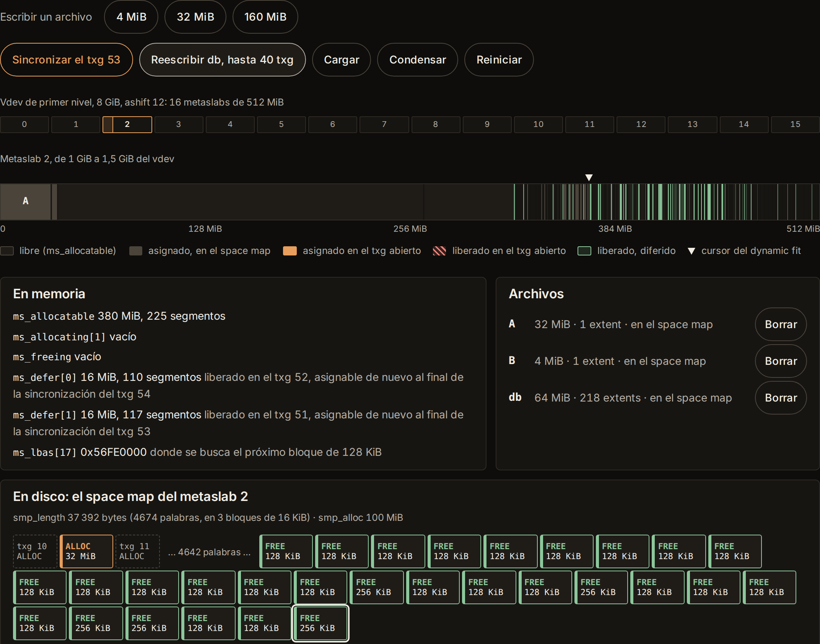This screenshot has height=644, width=820.
Task: Select metaslab 9
Action: click(x=487, y=124)
